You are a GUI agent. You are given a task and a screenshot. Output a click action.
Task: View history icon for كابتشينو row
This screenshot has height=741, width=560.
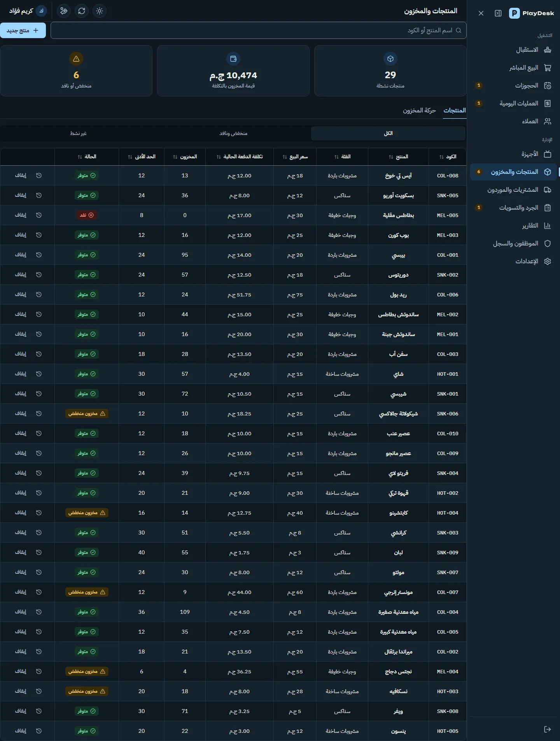coord(39,513)
